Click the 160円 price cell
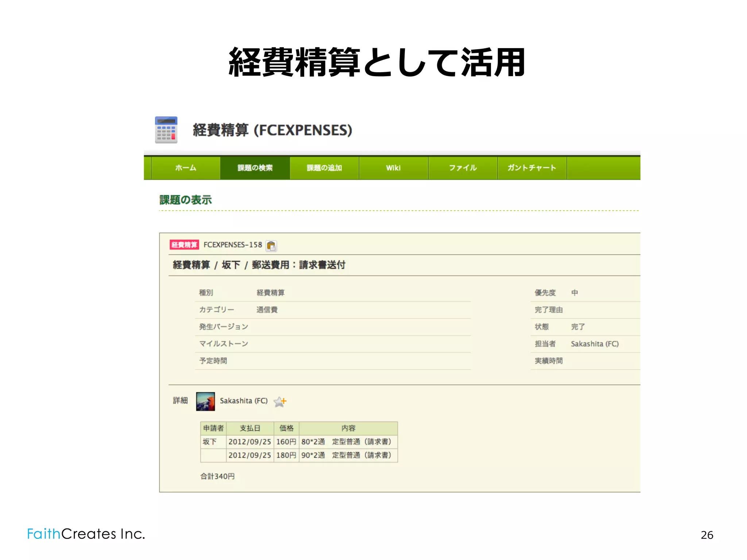Viewport: 747px width, 560px height. coord(286,442)
